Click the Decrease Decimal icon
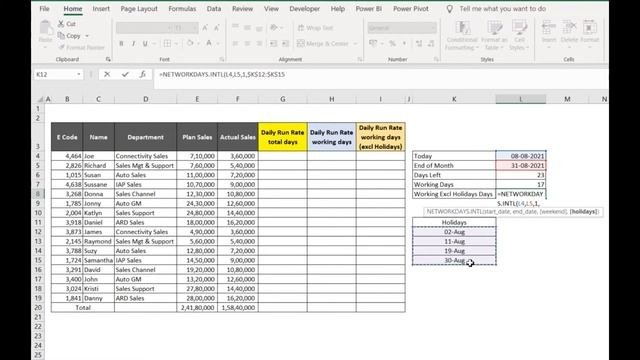The width and height of the screenshot is (640, 360). pyautogui.click(x=431, y=43)
